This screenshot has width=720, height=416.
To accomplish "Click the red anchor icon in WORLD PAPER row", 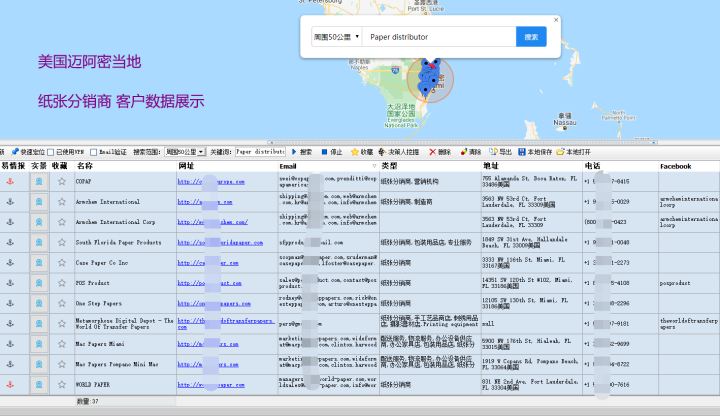I will 10,384.
